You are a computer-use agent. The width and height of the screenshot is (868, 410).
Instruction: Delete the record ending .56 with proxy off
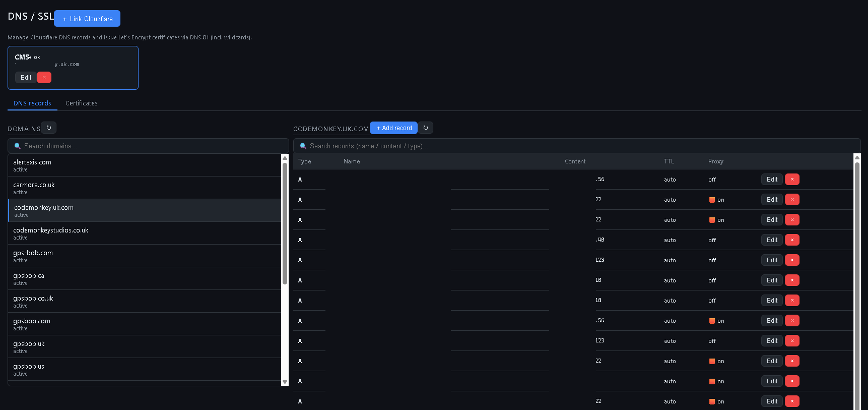point(792,180)
